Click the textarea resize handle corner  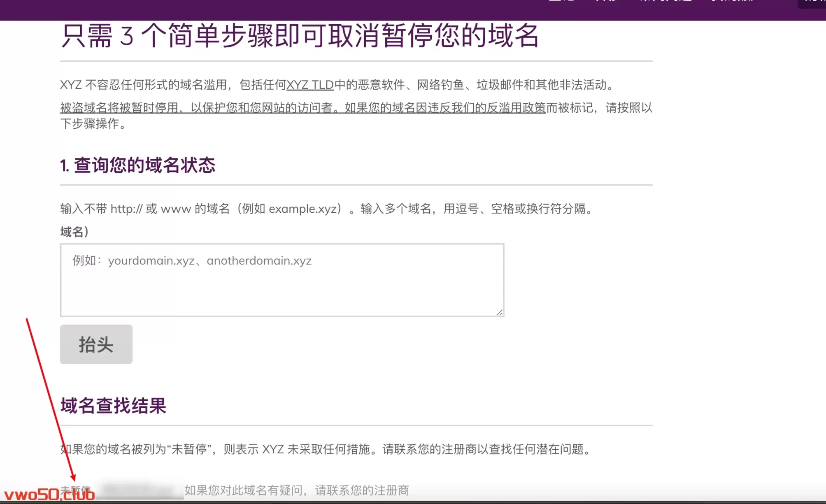(499, 312)
